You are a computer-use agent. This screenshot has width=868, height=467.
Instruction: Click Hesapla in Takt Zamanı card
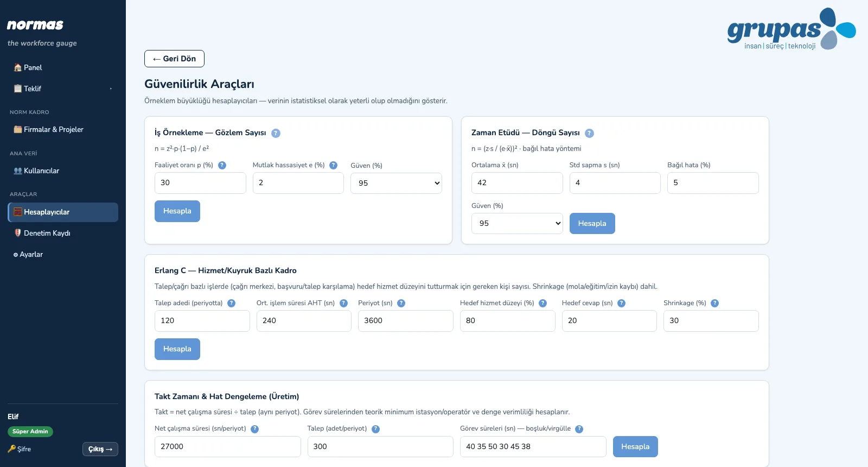[635, 446]
